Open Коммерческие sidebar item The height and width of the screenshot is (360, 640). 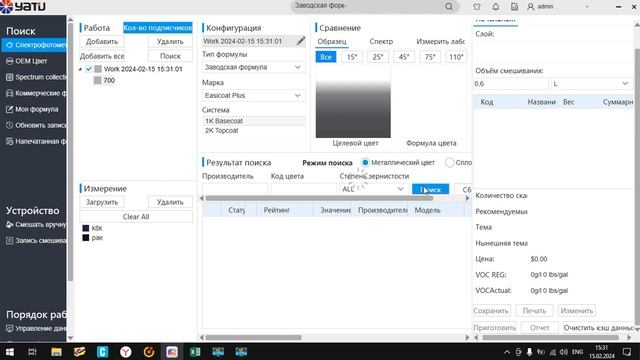[x=36, y=93]
